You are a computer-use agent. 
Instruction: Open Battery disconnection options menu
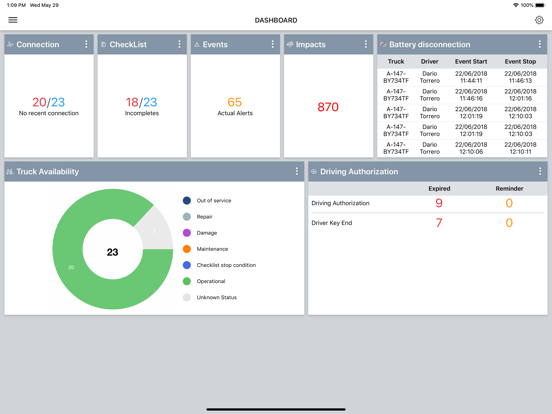coord(540,44)
